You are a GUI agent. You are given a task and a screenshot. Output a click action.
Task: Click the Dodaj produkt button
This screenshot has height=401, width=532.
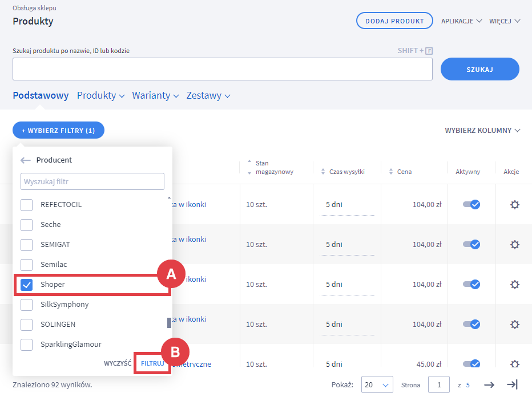pyautogui.click(x=394, y=21)
